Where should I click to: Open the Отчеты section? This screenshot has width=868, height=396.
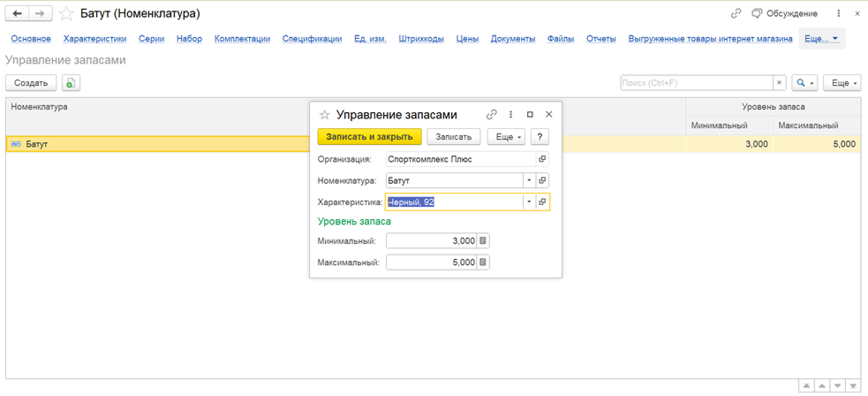pos(601,39)
